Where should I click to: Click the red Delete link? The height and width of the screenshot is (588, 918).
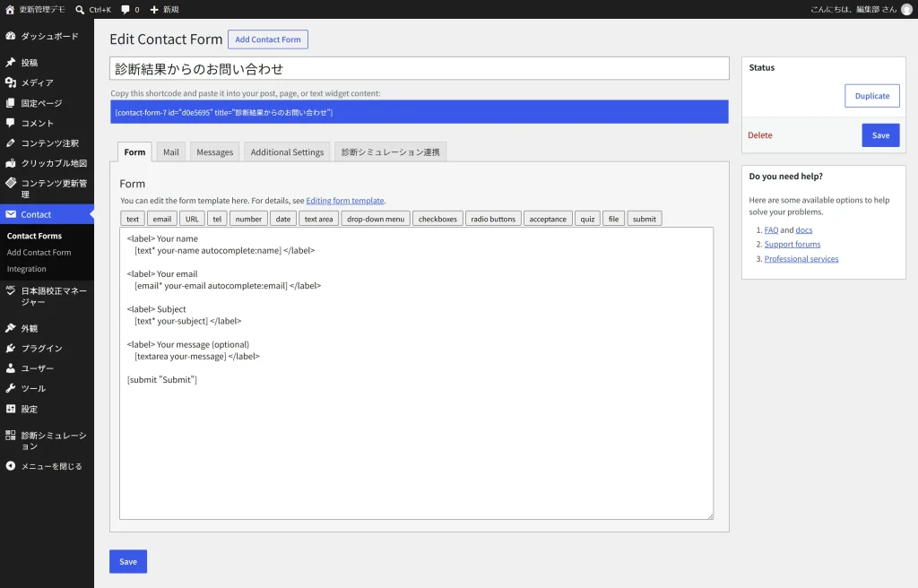(x=760, y=135)
